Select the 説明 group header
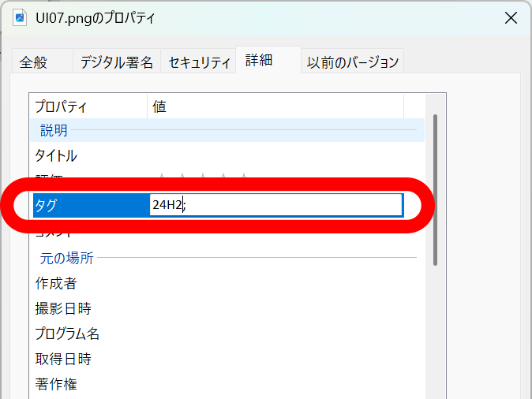This screenshot has width=532, height=399. click(x=227, y=130)
